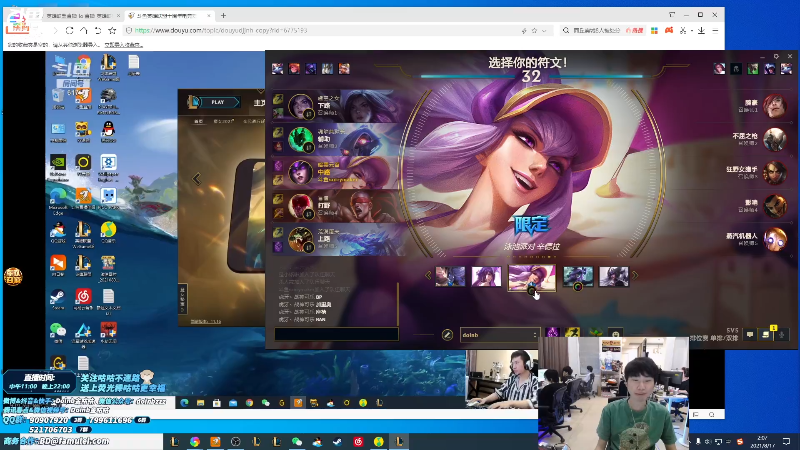Select the yellow Flash summoner spell slot
Viewport: 800px width, 450px height.
coord(572,334)
